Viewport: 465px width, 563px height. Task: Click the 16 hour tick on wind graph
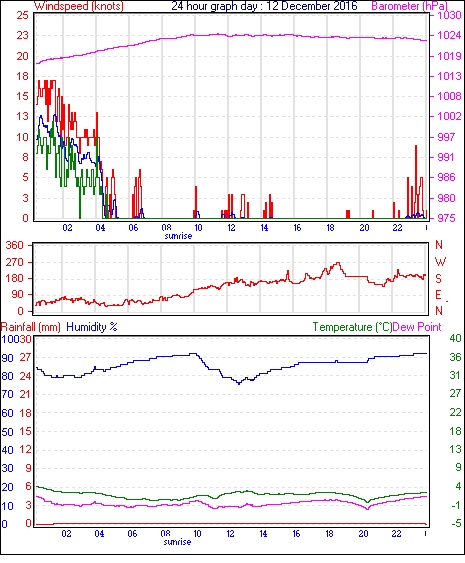click(297, 228)
